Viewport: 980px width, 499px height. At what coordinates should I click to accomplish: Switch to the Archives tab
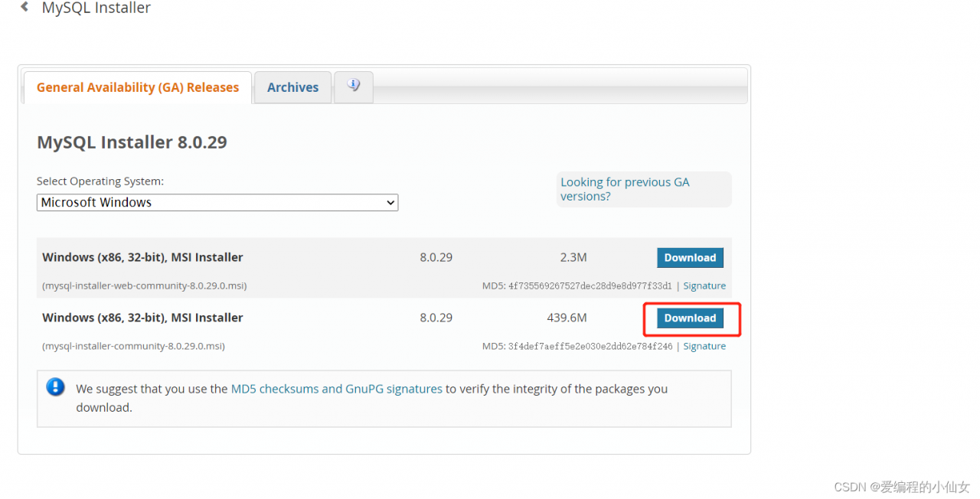coord(292,87)
